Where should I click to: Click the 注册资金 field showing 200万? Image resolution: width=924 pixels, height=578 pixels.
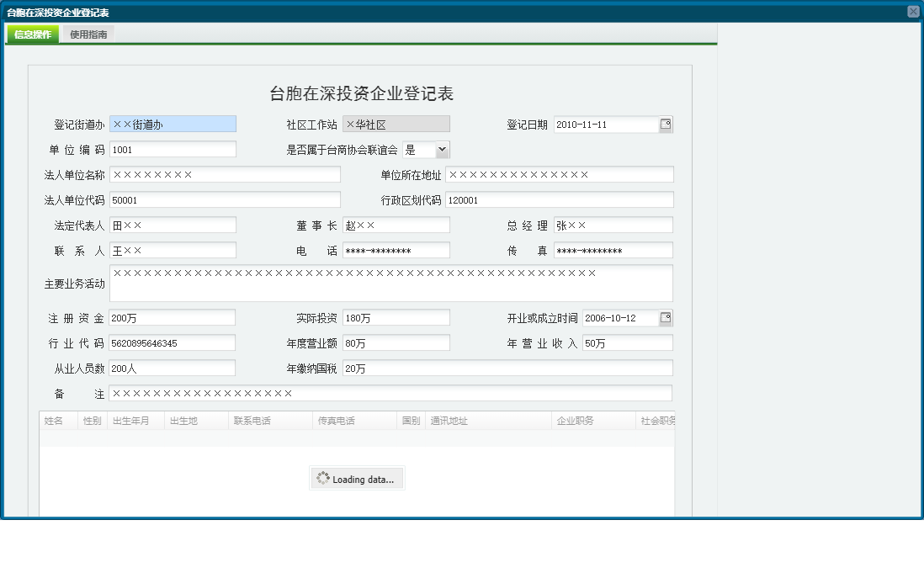[x=173, y=317]
